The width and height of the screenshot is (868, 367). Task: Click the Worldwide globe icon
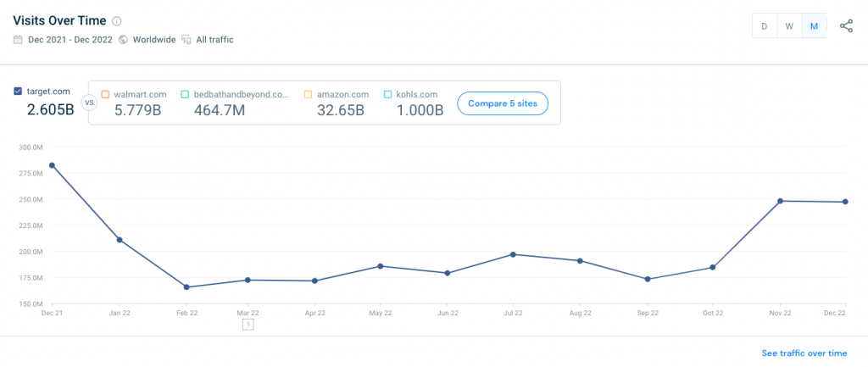pyautogui.click(x=124, y=40)
